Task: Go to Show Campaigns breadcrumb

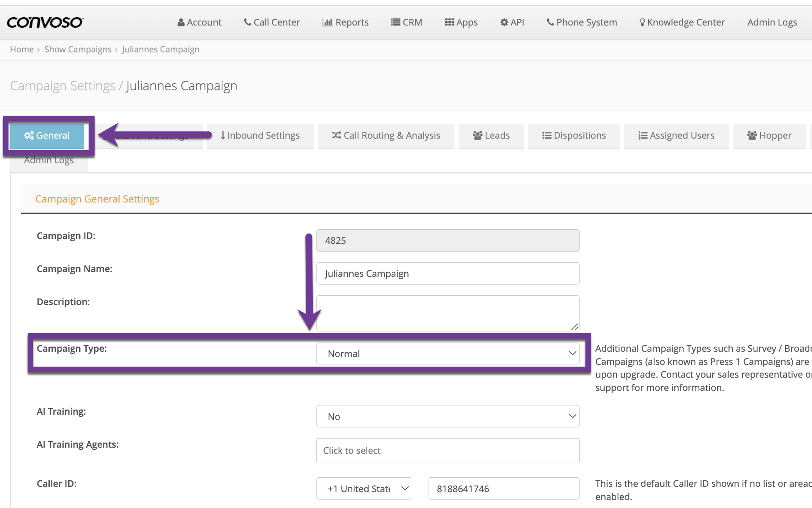Action: pos(78,49)
